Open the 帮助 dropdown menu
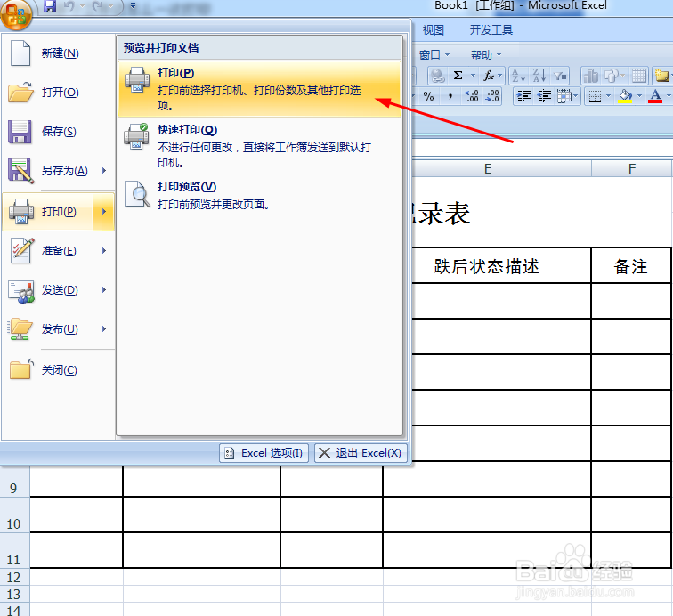Image resolution: width=673 pixels, height=616 pixels. [486, 55]
